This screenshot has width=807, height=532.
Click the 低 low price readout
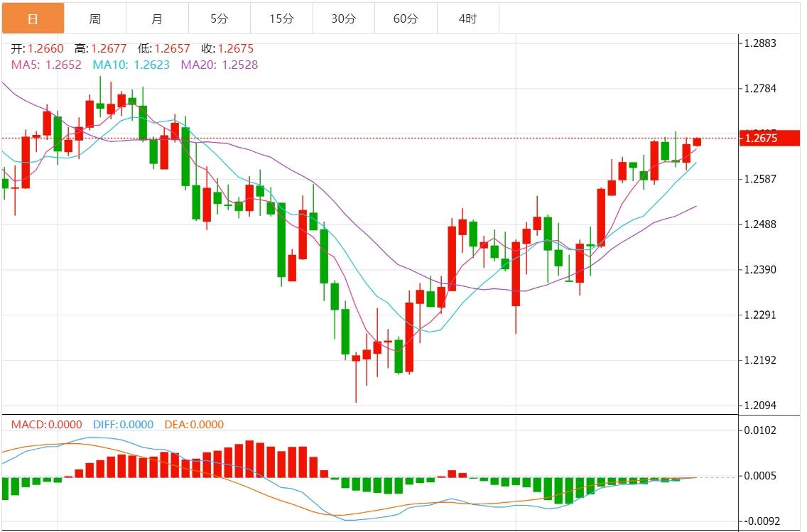163,49
